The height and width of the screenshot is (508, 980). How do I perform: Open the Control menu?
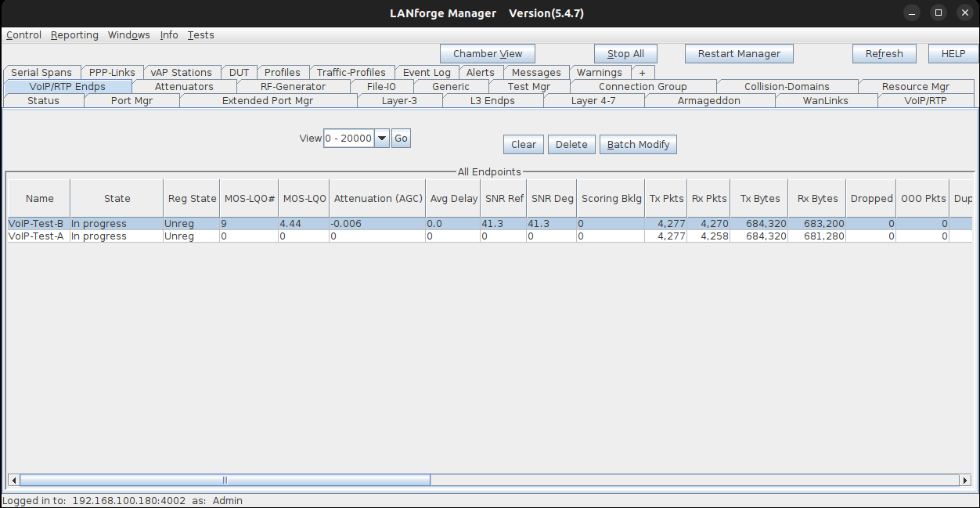23,35
